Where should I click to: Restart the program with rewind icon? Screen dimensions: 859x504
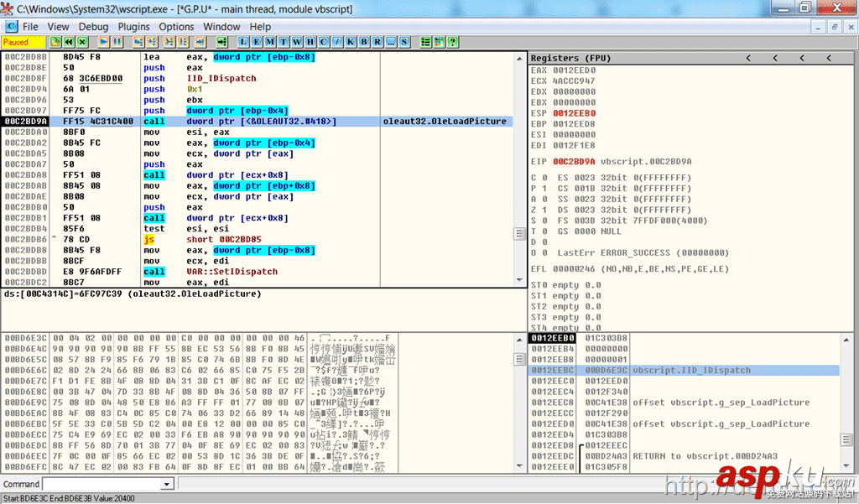click(x=69, y=42)
